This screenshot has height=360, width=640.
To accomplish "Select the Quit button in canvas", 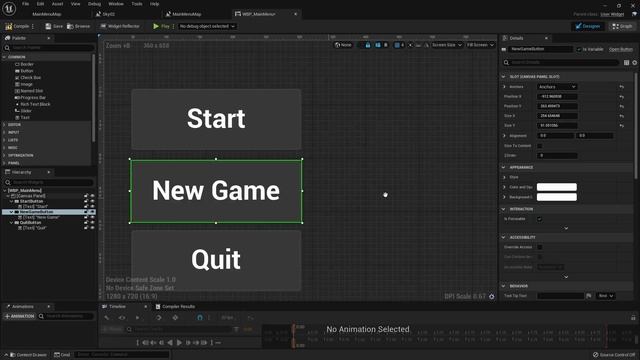I will coord(216,260).
